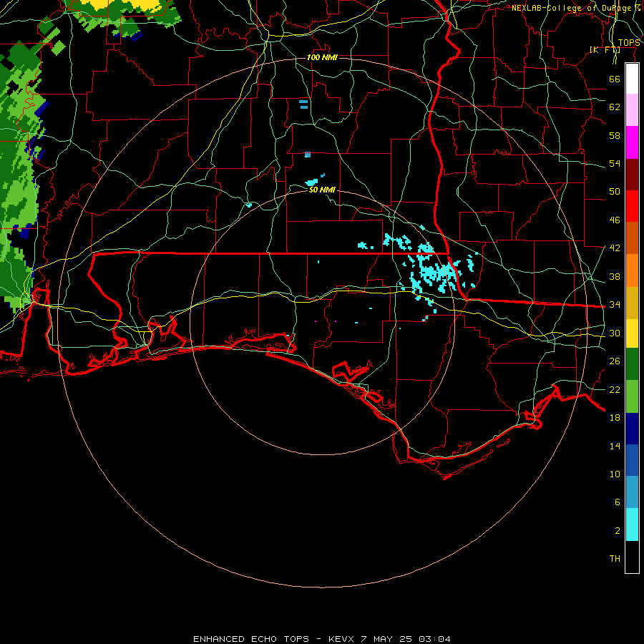Click the 'TOPS' legend title
This screenshot has width=644, height=644.
pos(629,43)
